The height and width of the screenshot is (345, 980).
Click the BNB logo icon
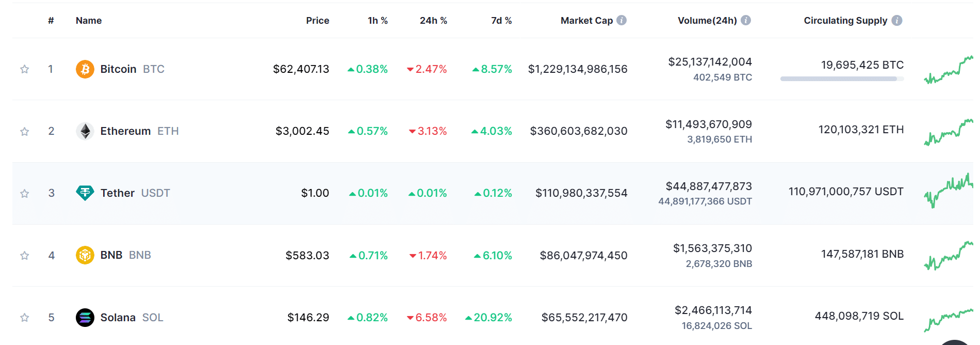[x=85, y=255]
